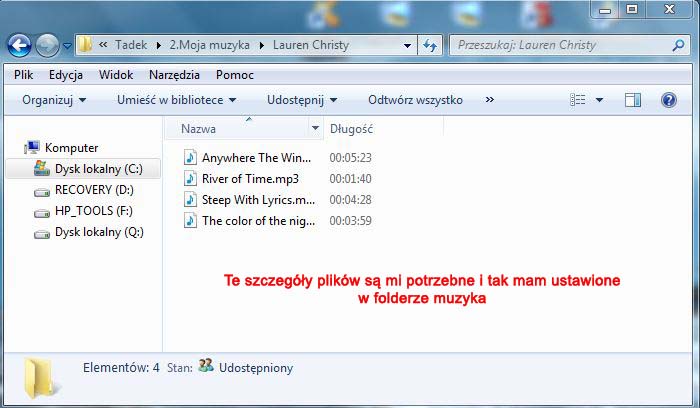This screenshot has height=408, width=700.
Task: Open Umieść w bibliotece dropdown
Action: coord(176,100)
